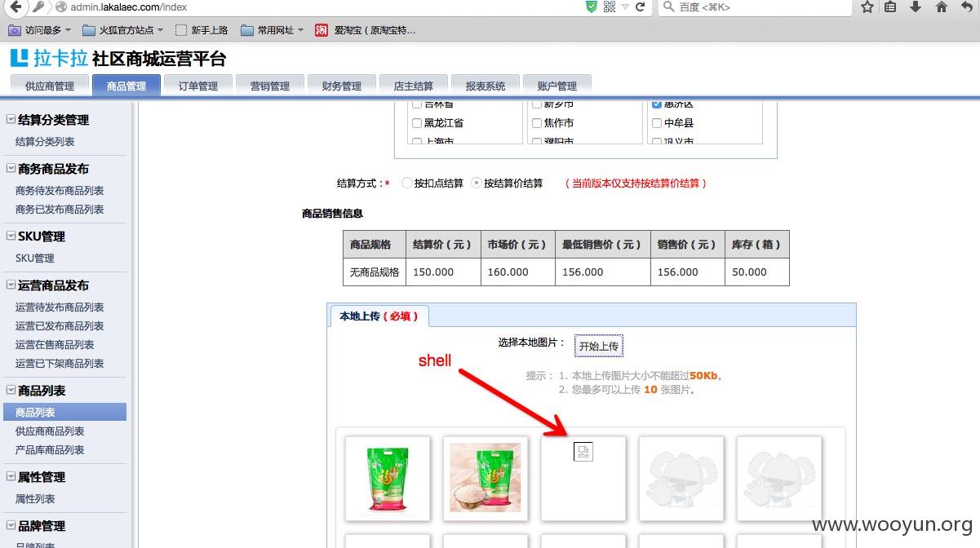The height and width of the screenshot is (548, 980).
Task: Open the 新手上路 bookmark
Action: click(202, 30)
